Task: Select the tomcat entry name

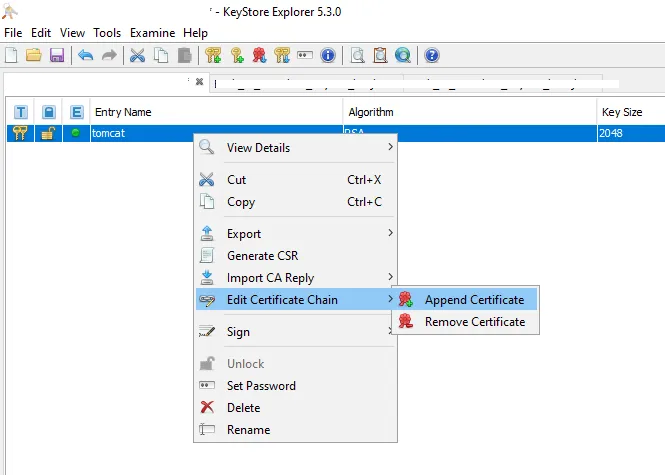Action: (x=109, y=133)
